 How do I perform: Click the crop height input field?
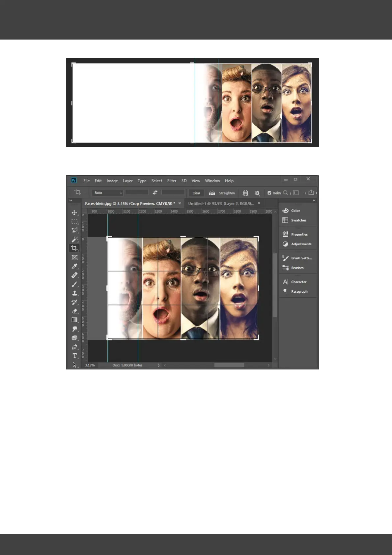click(x=173, y=192)
